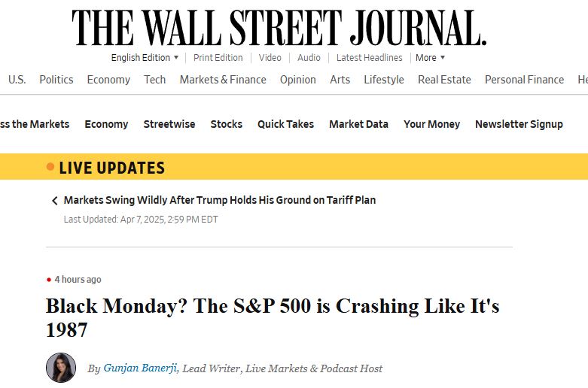Click Gunjan Banerji's author avatar photo

click(x=61, y=368)
